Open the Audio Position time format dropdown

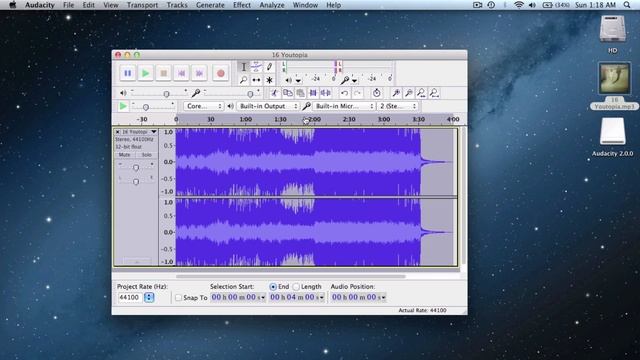(383, 298)
